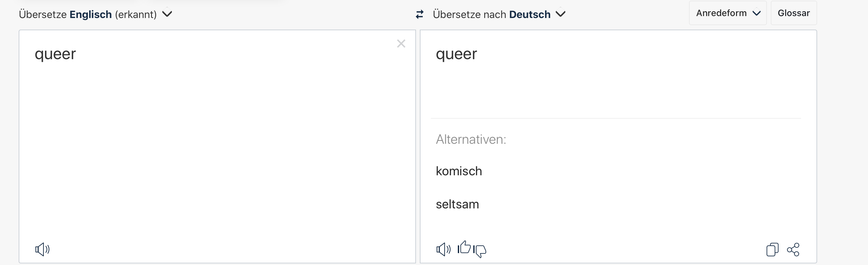Swap source and target languages
The image size is (868, 265).
point(420,14)
